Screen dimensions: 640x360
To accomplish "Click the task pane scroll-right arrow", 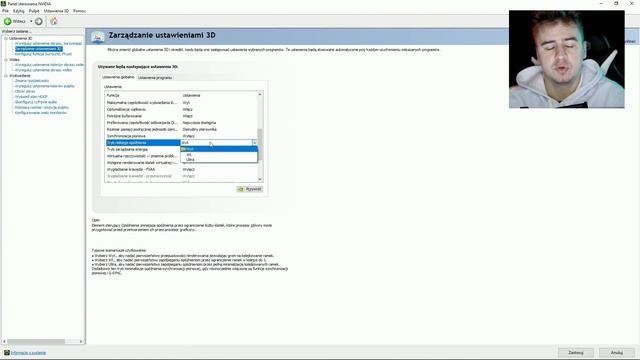I will coord(81,341).
